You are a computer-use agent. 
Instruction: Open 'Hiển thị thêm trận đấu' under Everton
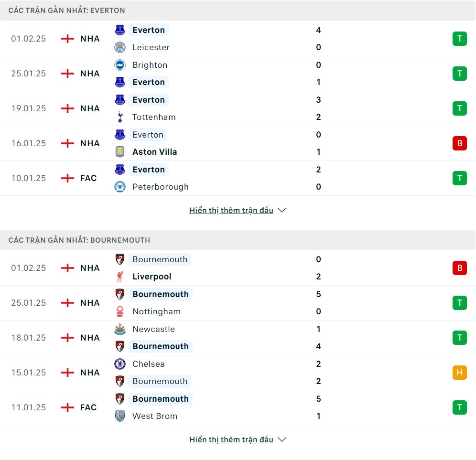[231, 210]
